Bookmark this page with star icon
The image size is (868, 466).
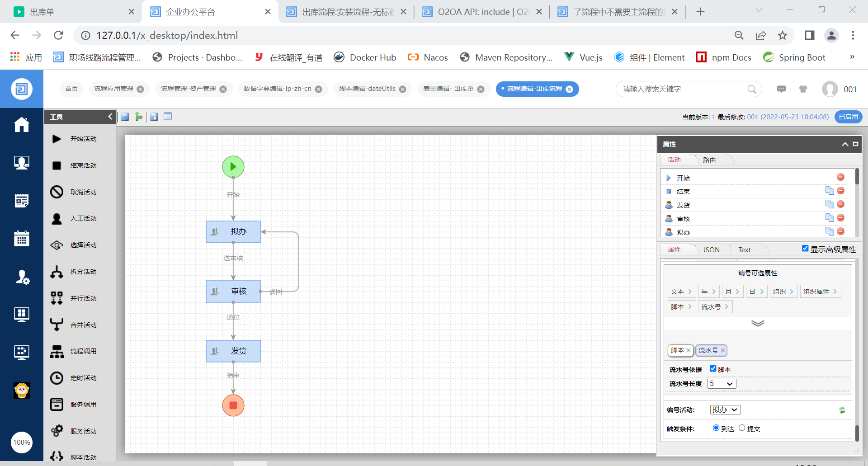[x=783, y=35]
